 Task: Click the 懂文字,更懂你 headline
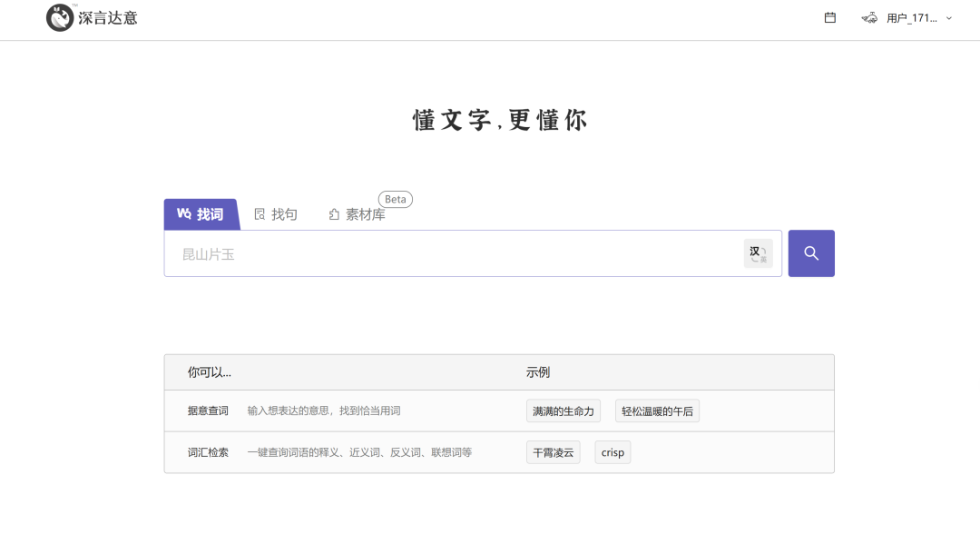click(500, 120)
